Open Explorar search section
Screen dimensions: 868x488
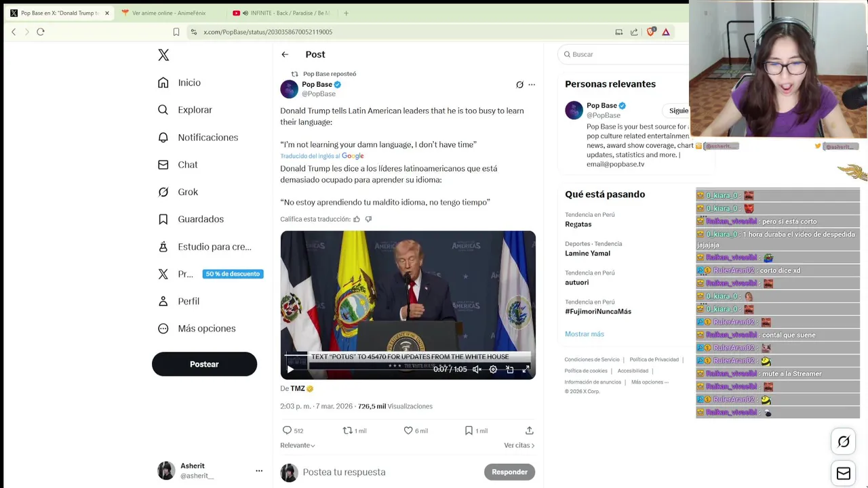[x=185, y=110]
